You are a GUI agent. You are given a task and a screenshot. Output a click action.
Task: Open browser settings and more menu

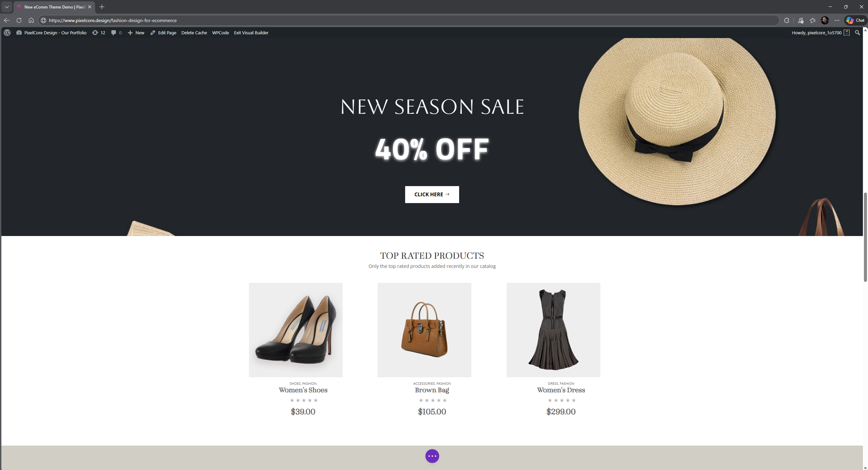click(837, 20)
